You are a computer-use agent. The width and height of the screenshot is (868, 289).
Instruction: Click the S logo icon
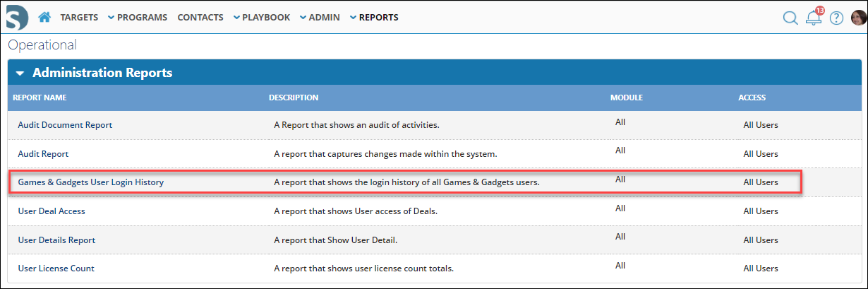[x=16, y=16]
